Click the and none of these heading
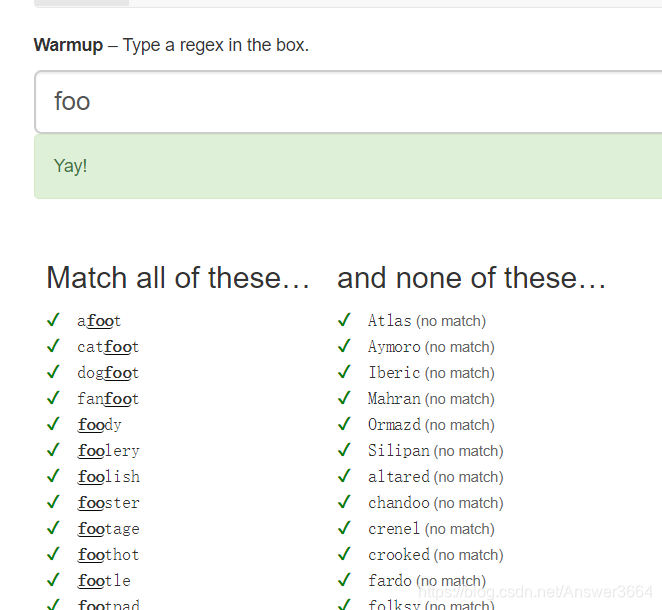662x610 pixels. [472, 278]
